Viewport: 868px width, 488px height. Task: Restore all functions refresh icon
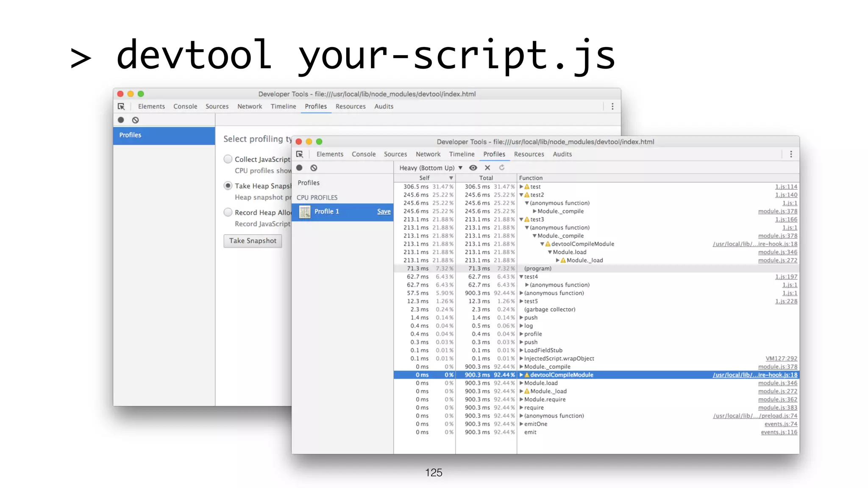point(502,168)
